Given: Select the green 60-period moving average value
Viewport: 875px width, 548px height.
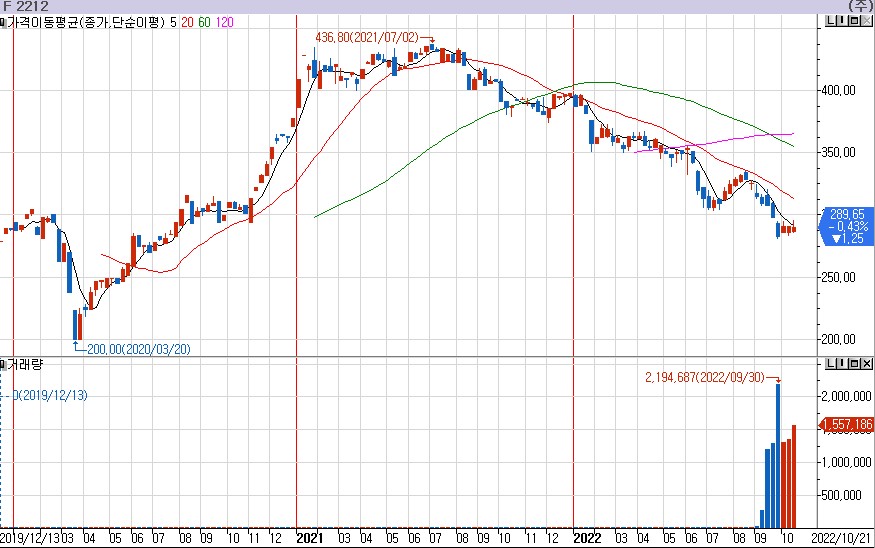Looking at the screenshot, I should 204,22.
